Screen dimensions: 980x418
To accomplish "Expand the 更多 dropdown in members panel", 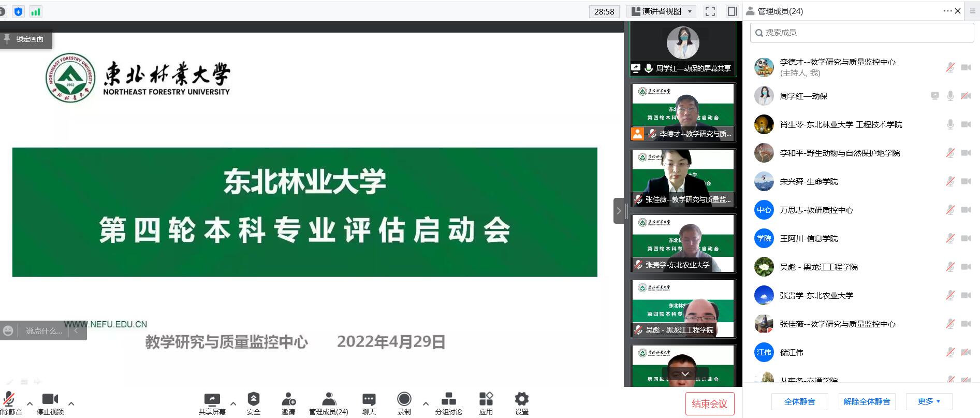I will pyautogui.click(x=929, y=401).
